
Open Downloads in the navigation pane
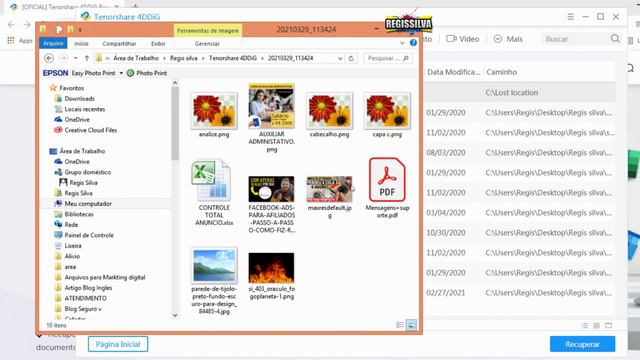click(79, 99)
